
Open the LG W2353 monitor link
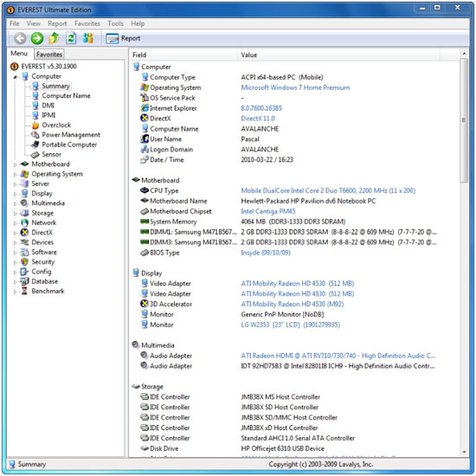click(x=291, y=325)
